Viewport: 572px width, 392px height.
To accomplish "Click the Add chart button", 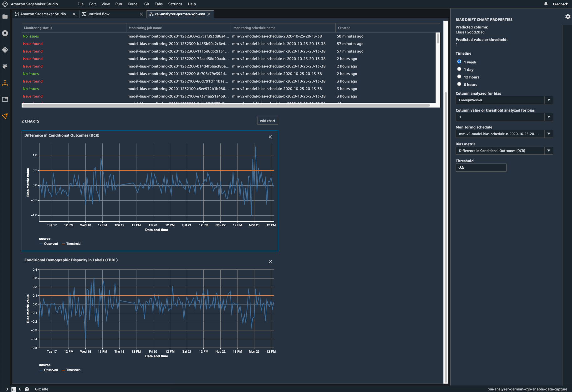I will pyautogui.click(x=267, y=121).
